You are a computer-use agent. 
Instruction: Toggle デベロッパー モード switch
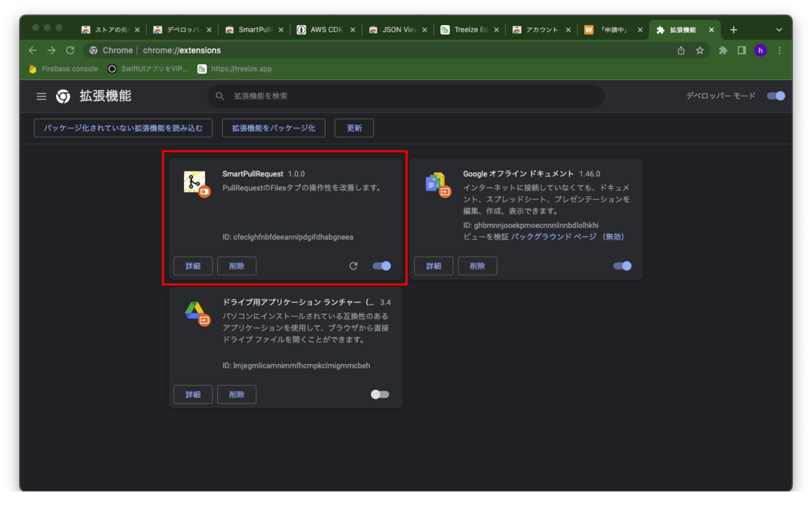pos(775,96)
